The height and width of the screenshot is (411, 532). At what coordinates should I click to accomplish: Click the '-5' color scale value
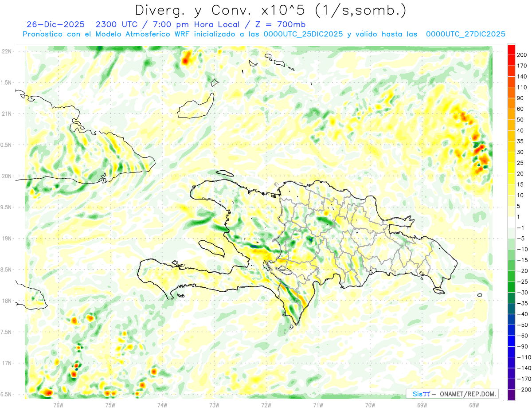[520, 239]
